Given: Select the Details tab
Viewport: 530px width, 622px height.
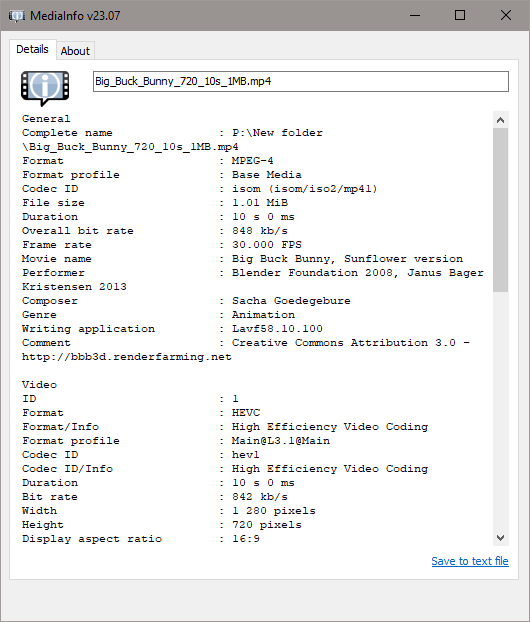Looking at the screenshot, I should pos(32,49).
